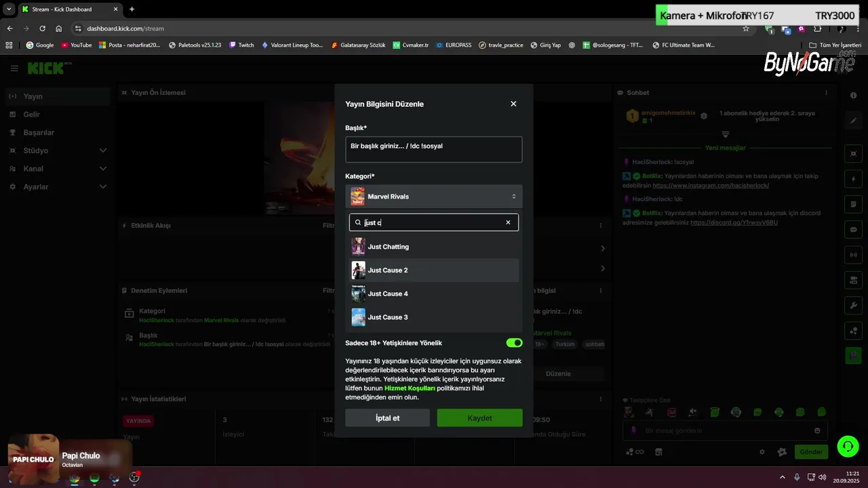The image size is (868, 488).
Task: Collapse the pinned chat leaderboard arrow
Action: tap(726, 134)
